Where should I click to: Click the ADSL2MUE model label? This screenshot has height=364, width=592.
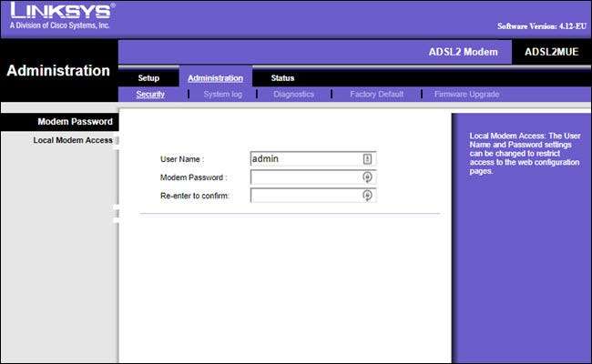coord(552,52)
